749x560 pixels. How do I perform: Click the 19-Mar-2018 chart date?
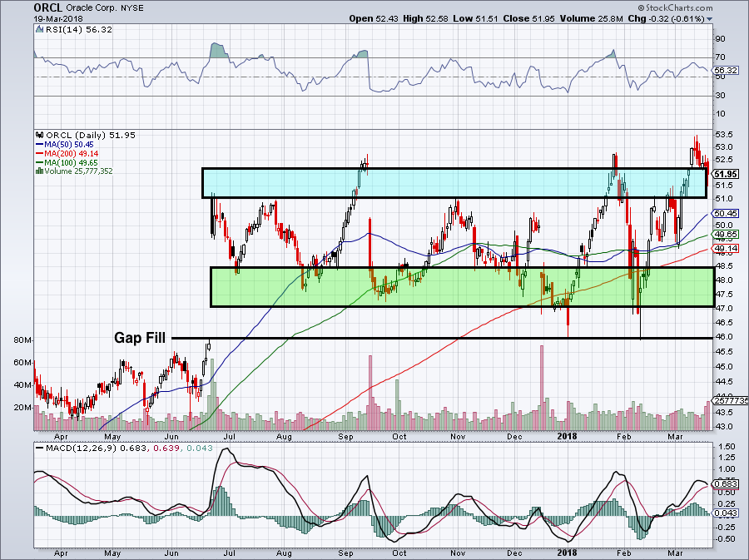pyautogui.click(x=58, y=19)
